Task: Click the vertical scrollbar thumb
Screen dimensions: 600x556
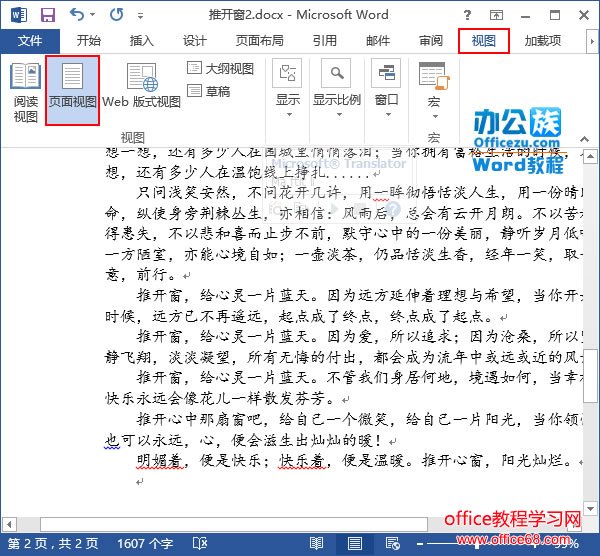Action: coord(590,376)
